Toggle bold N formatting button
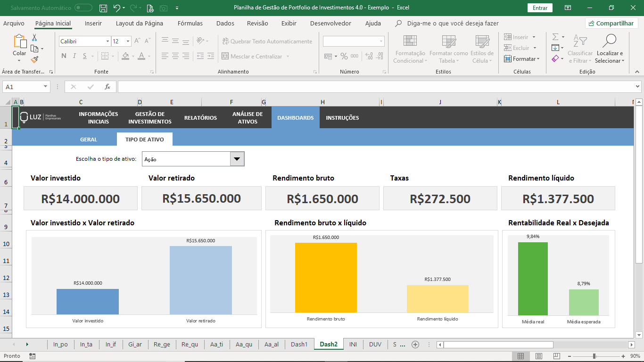 [x=64, y=56]
